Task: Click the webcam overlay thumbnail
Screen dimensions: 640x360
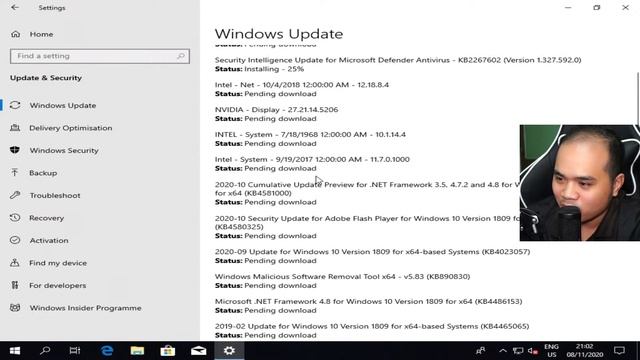Action: 580,183
